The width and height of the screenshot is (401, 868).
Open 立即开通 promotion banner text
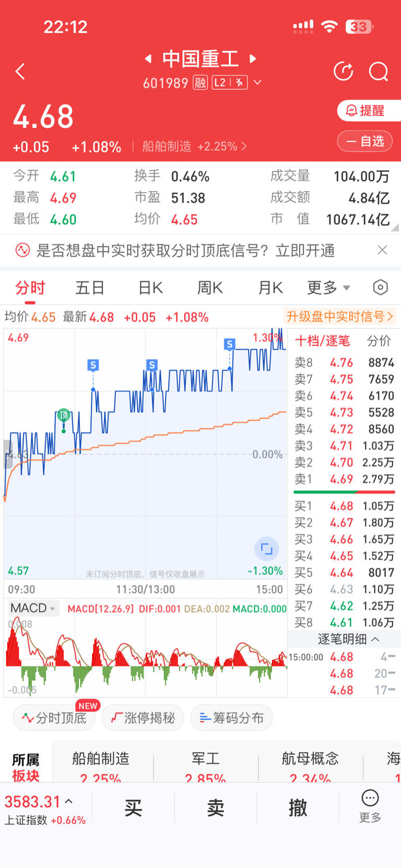[305, 251]
